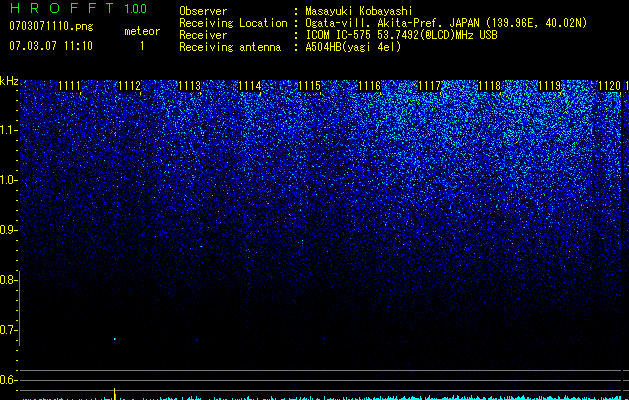Click the 0.9 frequency axis label
This screenshot has width=629, height=400.
pos(8,230)
